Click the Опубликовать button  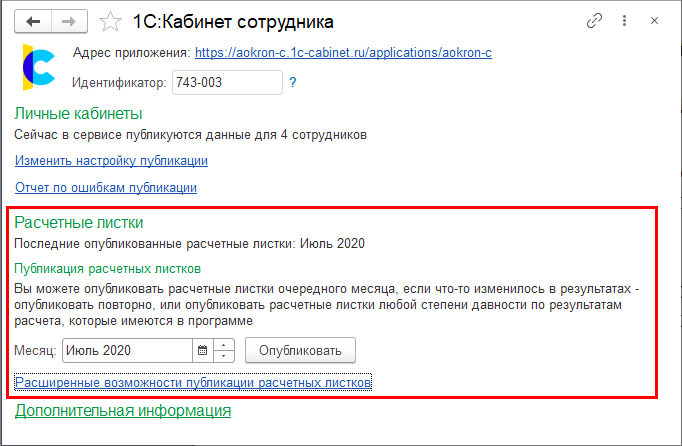pyautogui.click(x=300, y=350)
